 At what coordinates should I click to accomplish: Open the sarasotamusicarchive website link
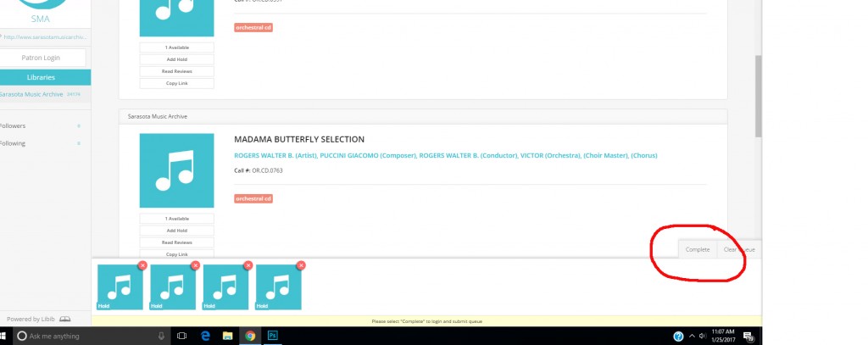coord(44,37)
